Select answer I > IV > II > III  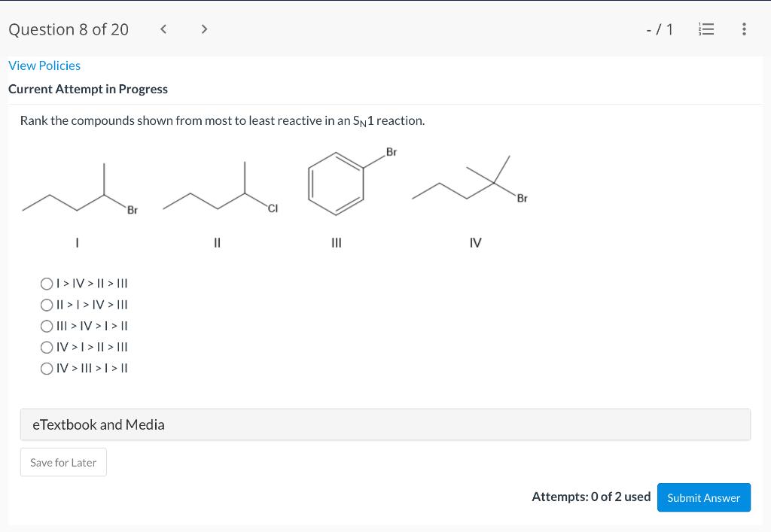[46, 284]
